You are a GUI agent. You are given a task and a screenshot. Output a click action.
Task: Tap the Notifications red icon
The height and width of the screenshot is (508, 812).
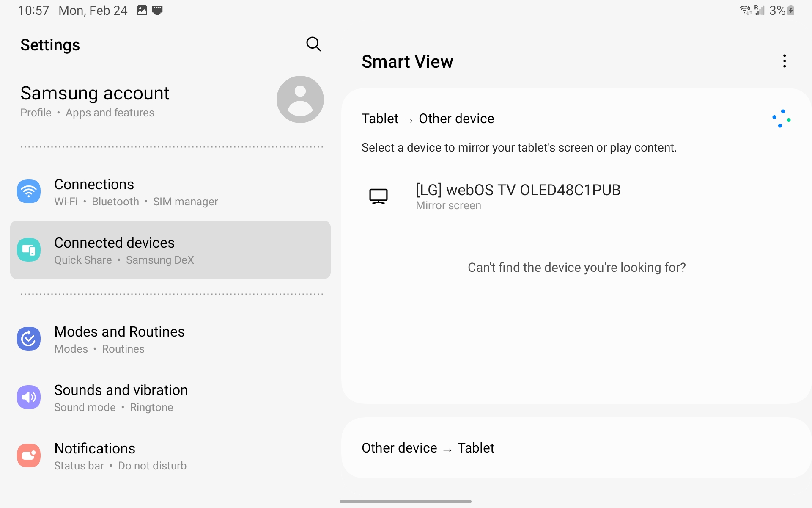29,456
